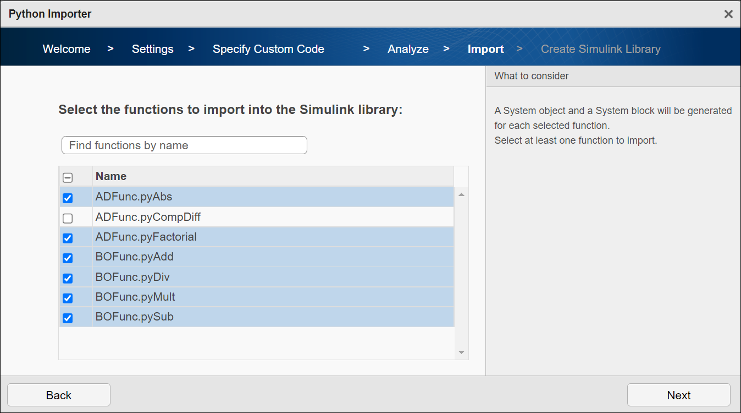
Task: Jump to Create Simulink Library step
Action: 600,49
